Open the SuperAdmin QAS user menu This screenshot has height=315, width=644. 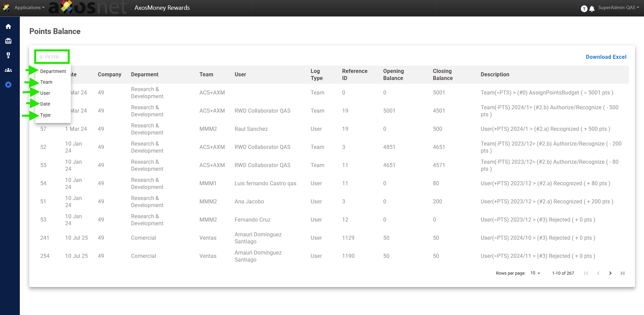coord(618,7)
